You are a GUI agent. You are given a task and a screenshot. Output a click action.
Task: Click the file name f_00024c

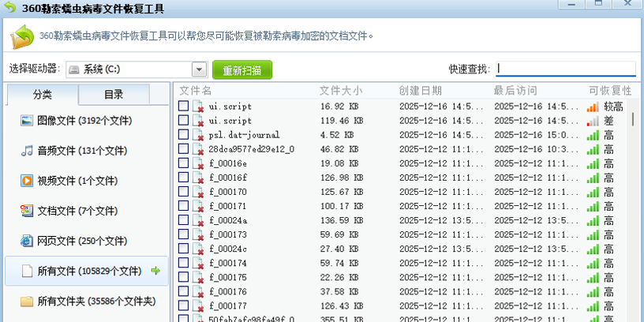pos(228,249)
